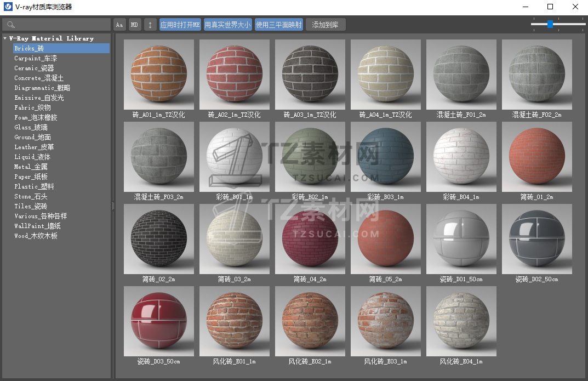588x381 pixels.
Task: Select the crimson 简砖_04_2m material
Action: [310, 239]
